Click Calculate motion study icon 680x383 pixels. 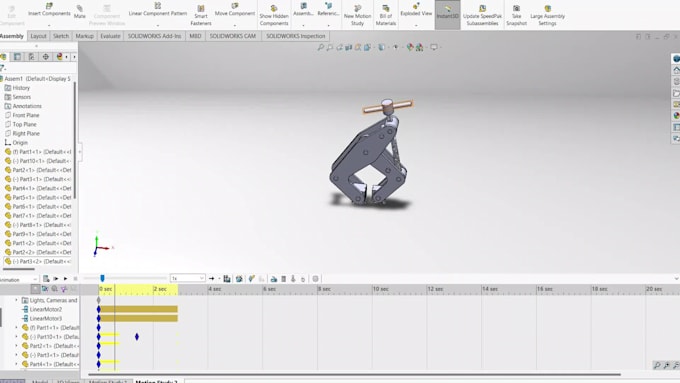coord(46,279)
